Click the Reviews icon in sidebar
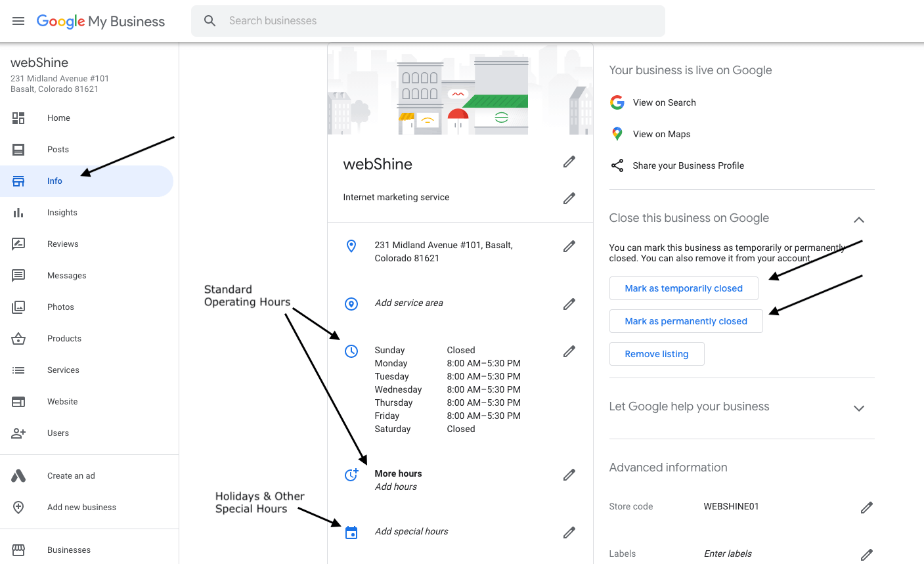 click(x=18, y=244)
